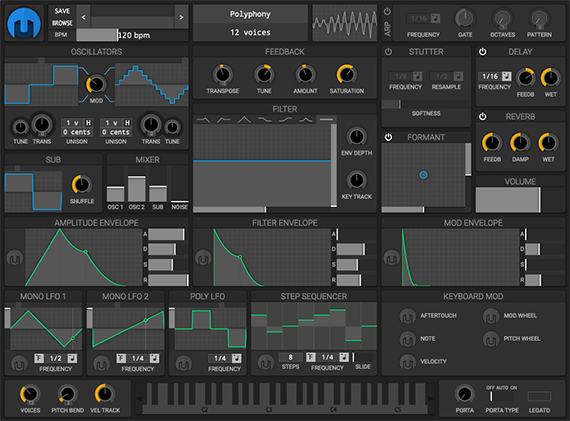
Task: Click the Pitch Wheel modulation icon
Action: coord(491,339)
